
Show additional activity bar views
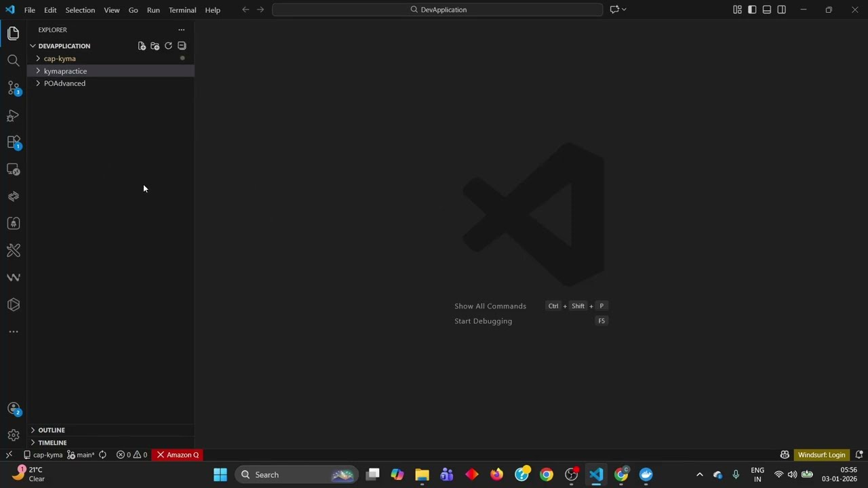(13, 332)
